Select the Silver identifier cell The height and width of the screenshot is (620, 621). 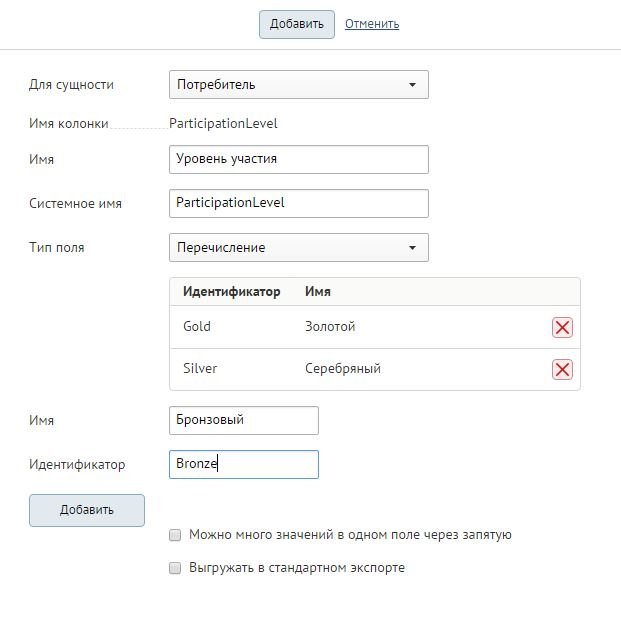(200, 368)
